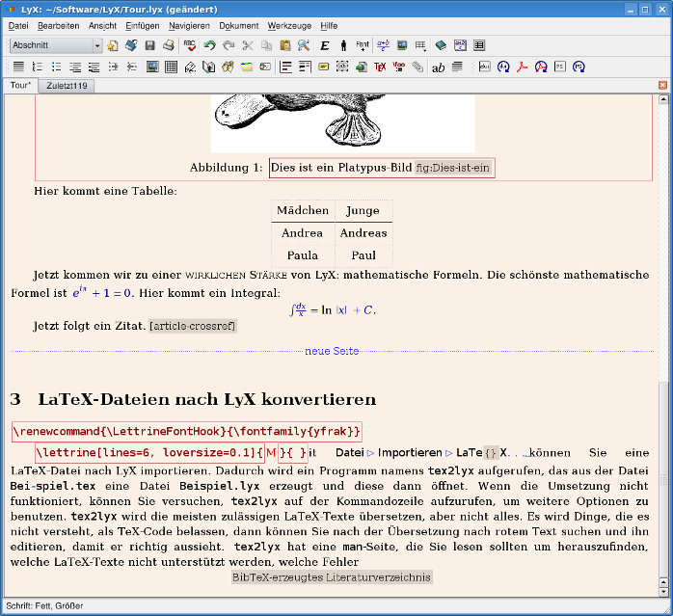Copy the selection
The image size is (673, 616).
[266, 45]
